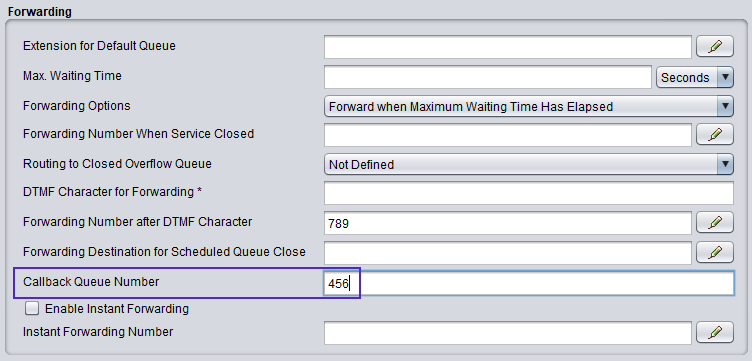Click edit pencil for Forwarding Number When Service Closed
Image resolution: width=752 pixels, height=361 pixels.
pyautogui.click(x=715, y=134)
